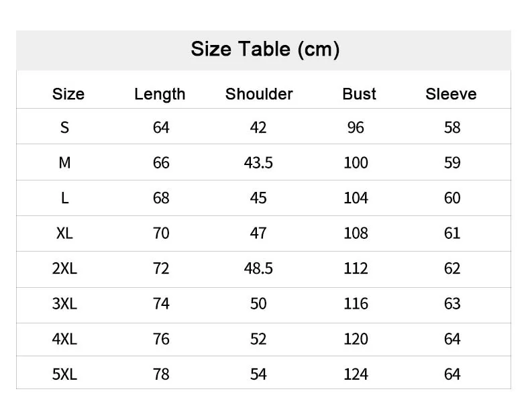This screenshot has width=530, height=420.
Task: Select sleeve value 58 in S row
Action: click(x=452, y=127)
